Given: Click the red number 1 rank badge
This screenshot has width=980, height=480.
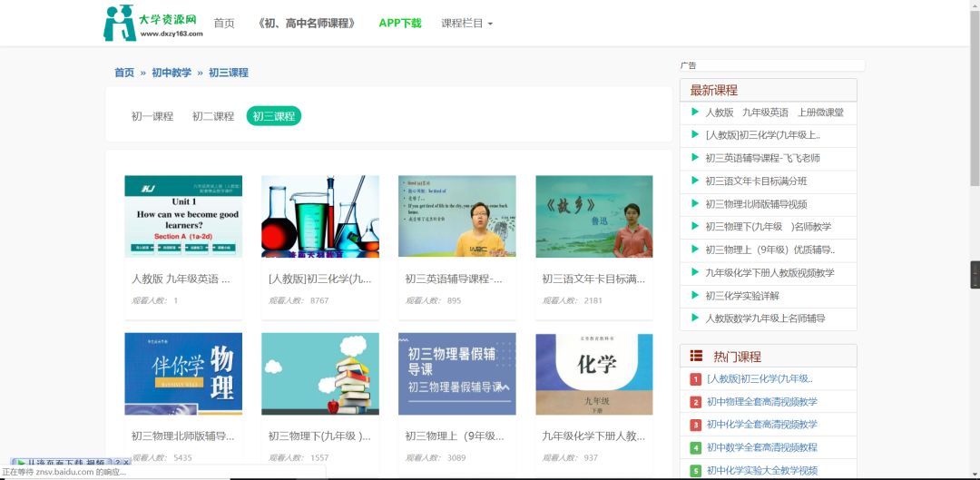Looking at the screenshot, I should (696, 378).
